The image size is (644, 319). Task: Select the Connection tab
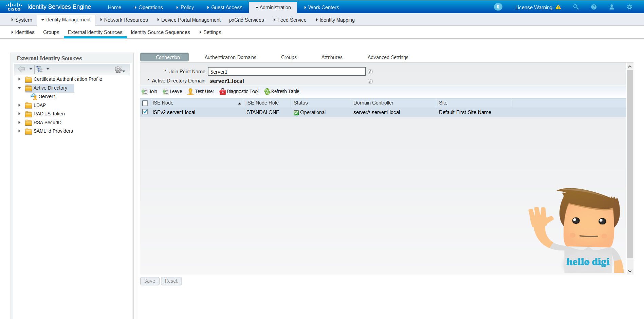(165, 57)
